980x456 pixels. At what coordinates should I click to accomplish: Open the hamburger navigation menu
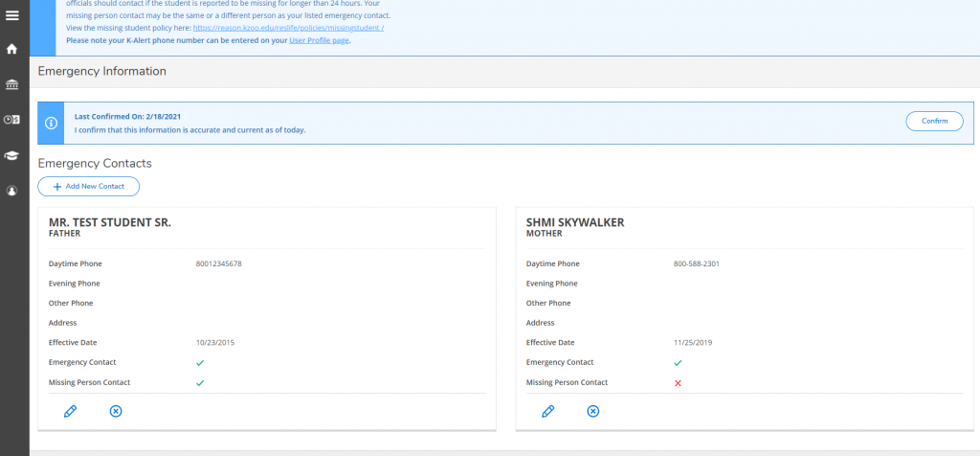click(12, 15)
